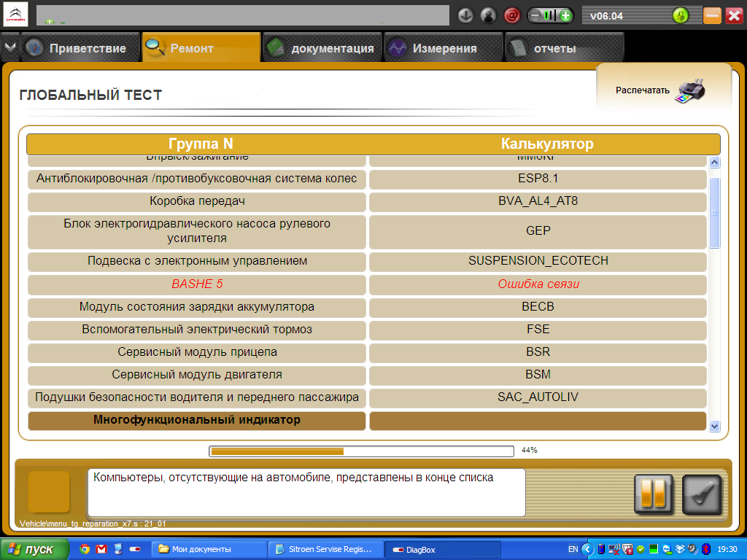Image resolution: width=747 pixels, height=560 pixels.
Task: Click the minus zoom icon
Action: tap(536, 15)
